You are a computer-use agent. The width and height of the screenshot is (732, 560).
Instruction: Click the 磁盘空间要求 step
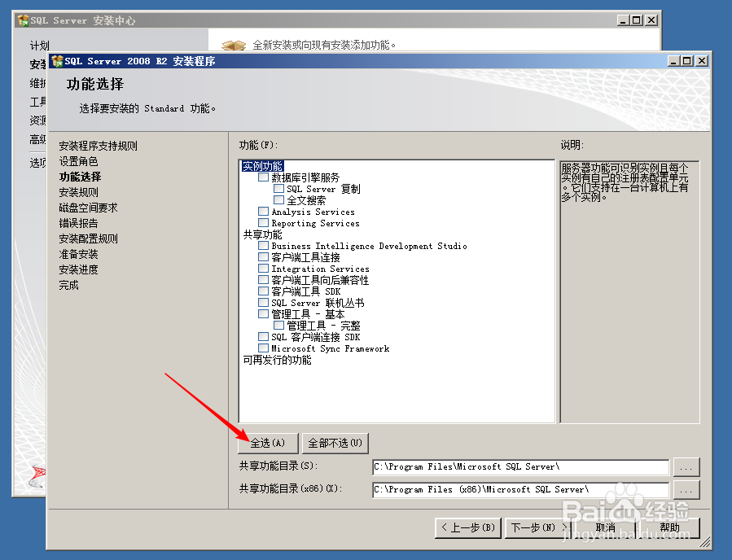coord(88,208)
